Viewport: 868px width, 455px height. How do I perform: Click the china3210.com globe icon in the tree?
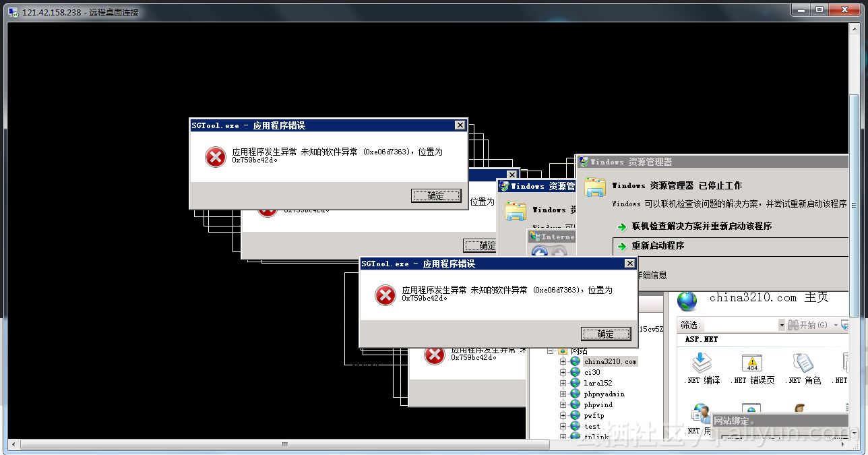coord(575,361)
